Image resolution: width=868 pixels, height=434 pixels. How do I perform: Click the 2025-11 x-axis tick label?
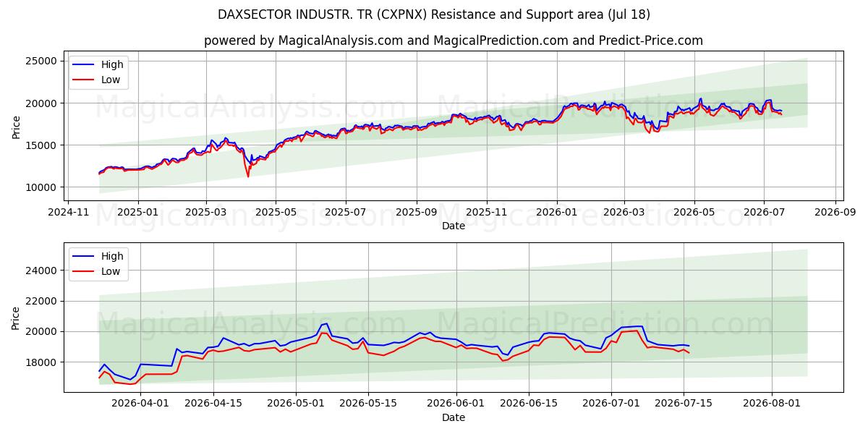pos(486,213)
